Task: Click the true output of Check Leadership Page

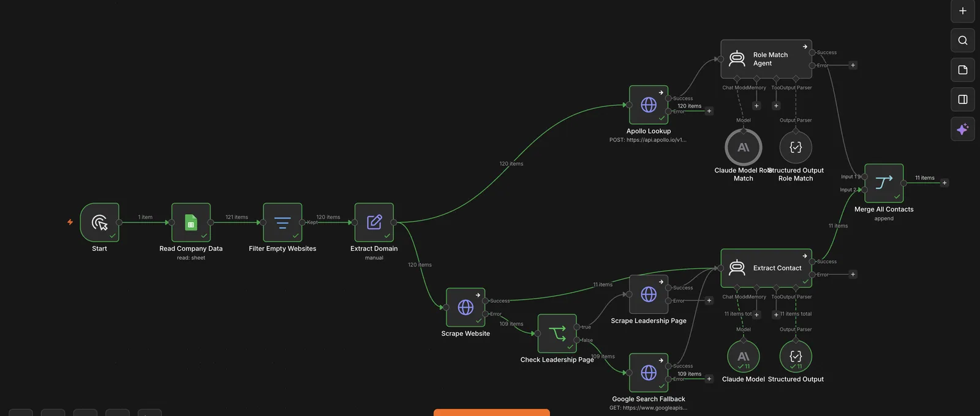Action: pyautogui.click(x=576, y=327)
